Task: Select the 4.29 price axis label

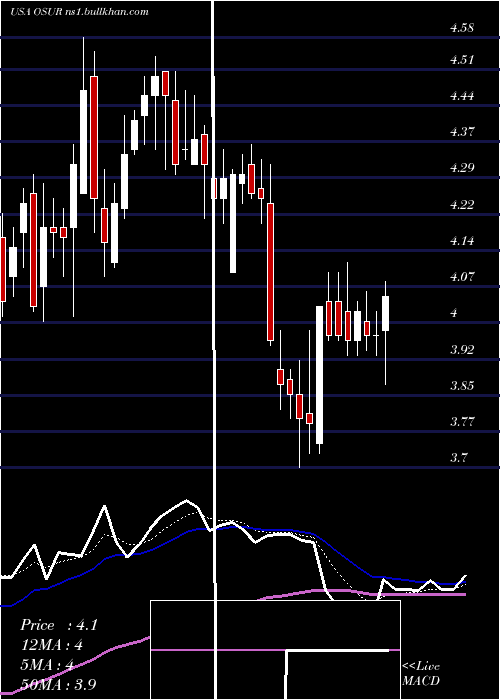Action: (462, 168)
